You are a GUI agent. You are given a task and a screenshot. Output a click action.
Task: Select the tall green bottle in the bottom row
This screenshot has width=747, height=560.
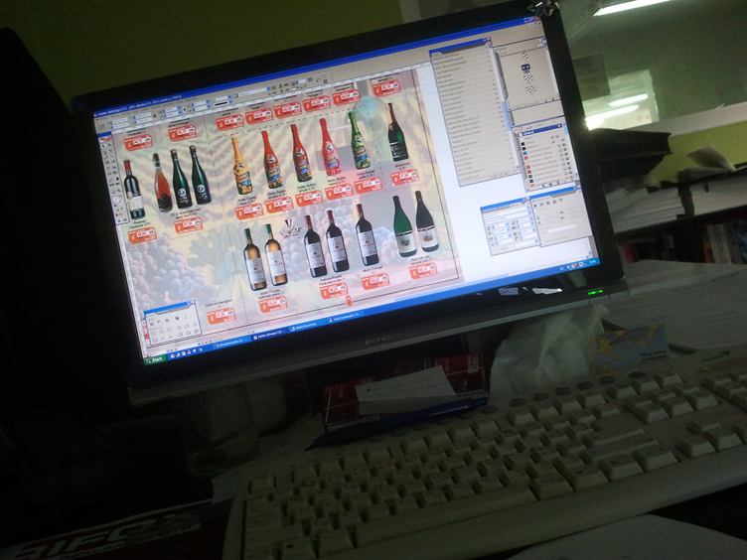(404, 226)
